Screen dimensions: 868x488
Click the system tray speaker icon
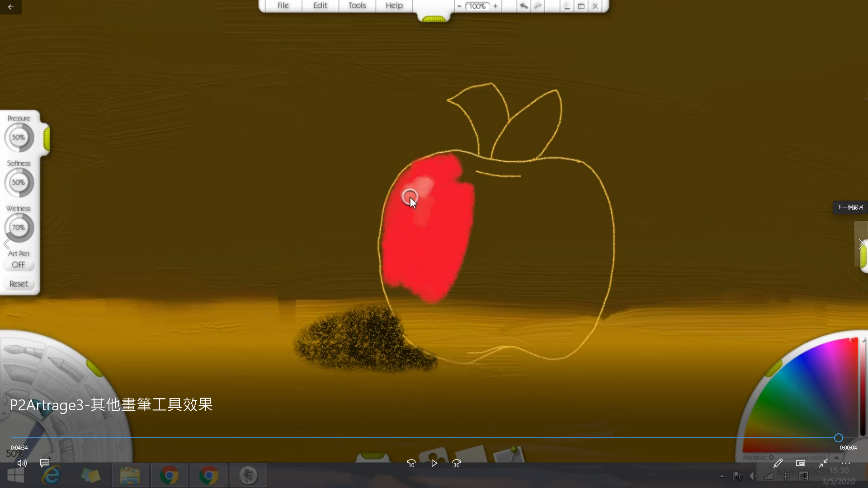point(753,476)
